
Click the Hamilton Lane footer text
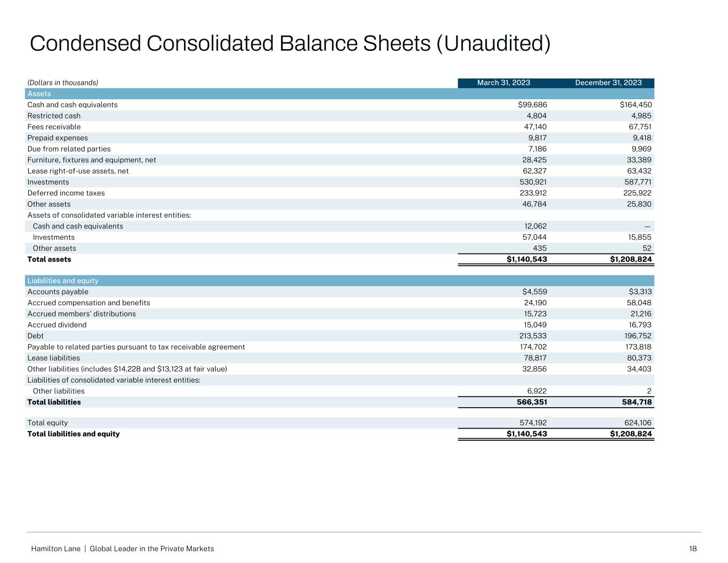123,549
